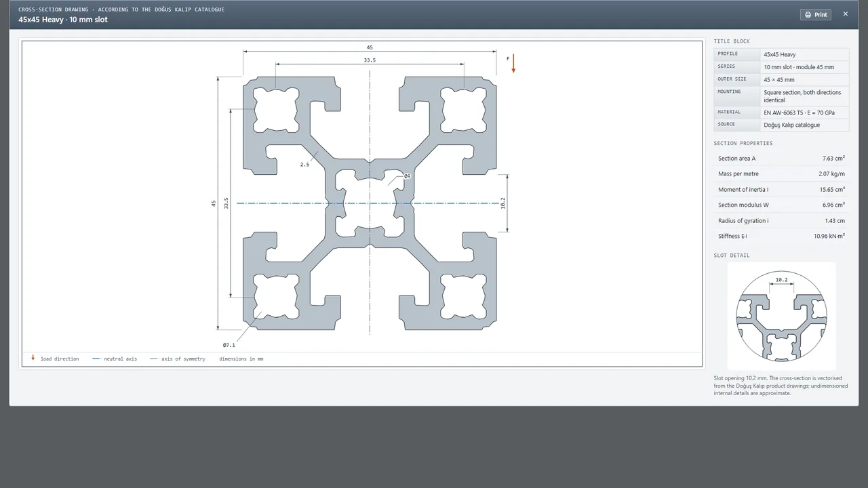This screenshot has width=868, height=488.
Task: Click the 45x45 Heavy dialog title
Action: 63,20
